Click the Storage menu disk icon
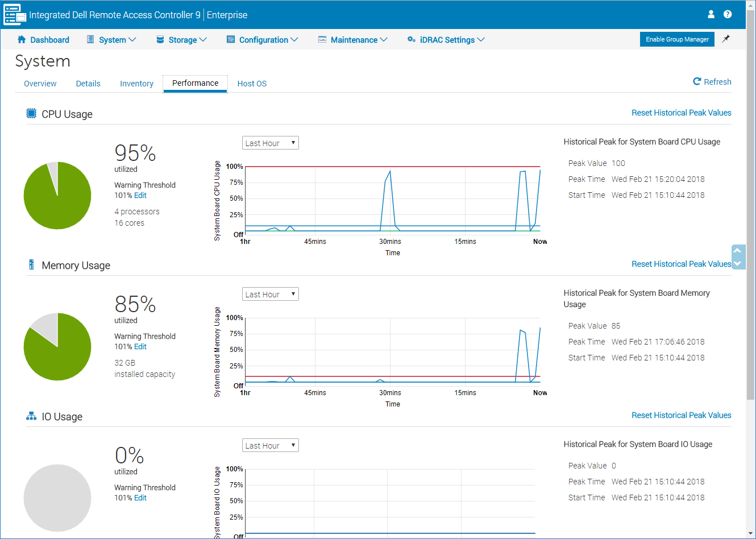 pos(160,39)
